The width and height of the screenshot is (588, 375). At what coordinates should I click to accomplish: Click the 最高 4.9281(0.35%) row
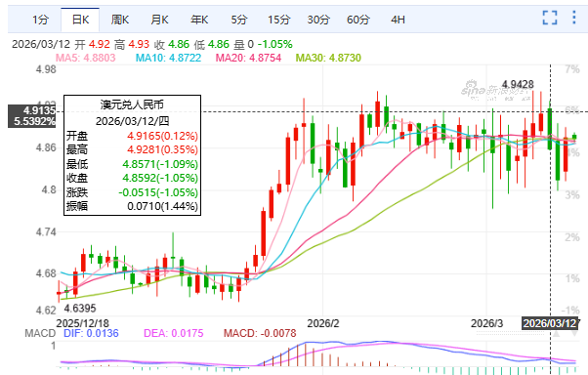click(132, 149)
